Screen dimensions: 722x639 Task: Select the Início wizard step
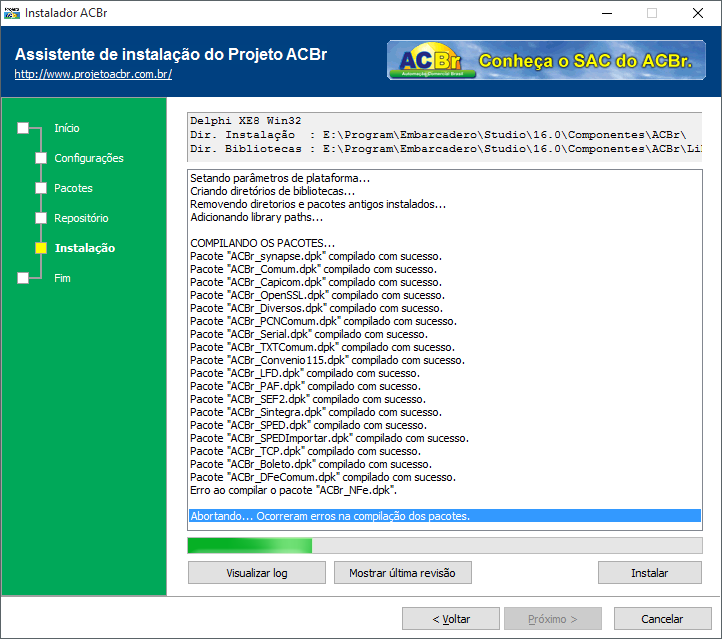pos(67,128)
